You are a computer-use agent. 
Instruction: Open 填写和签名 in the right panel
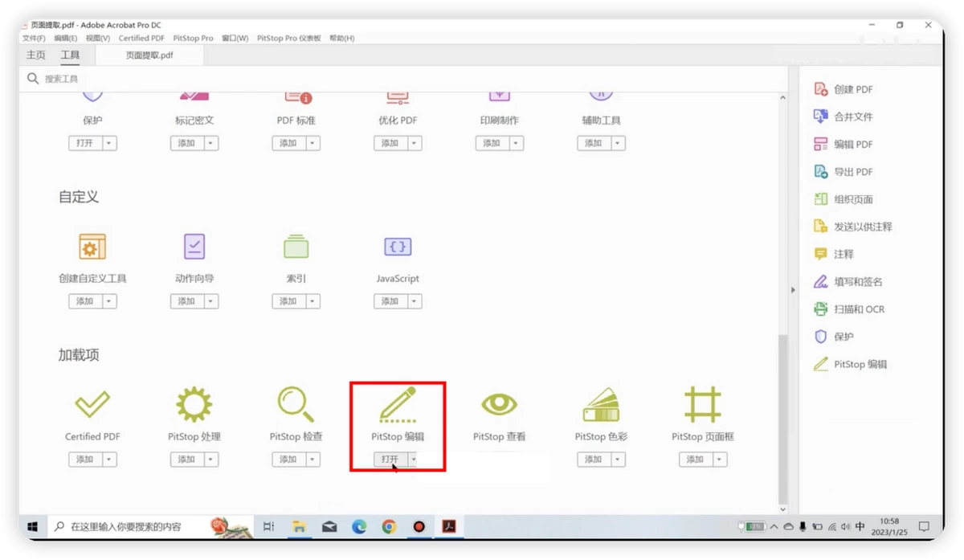pos(848,281)
